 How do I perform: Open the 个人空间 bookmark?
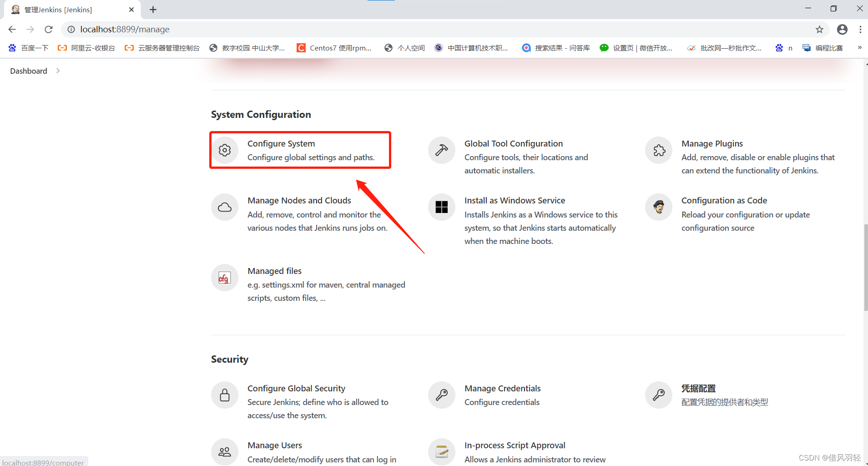tap(404, 48)
